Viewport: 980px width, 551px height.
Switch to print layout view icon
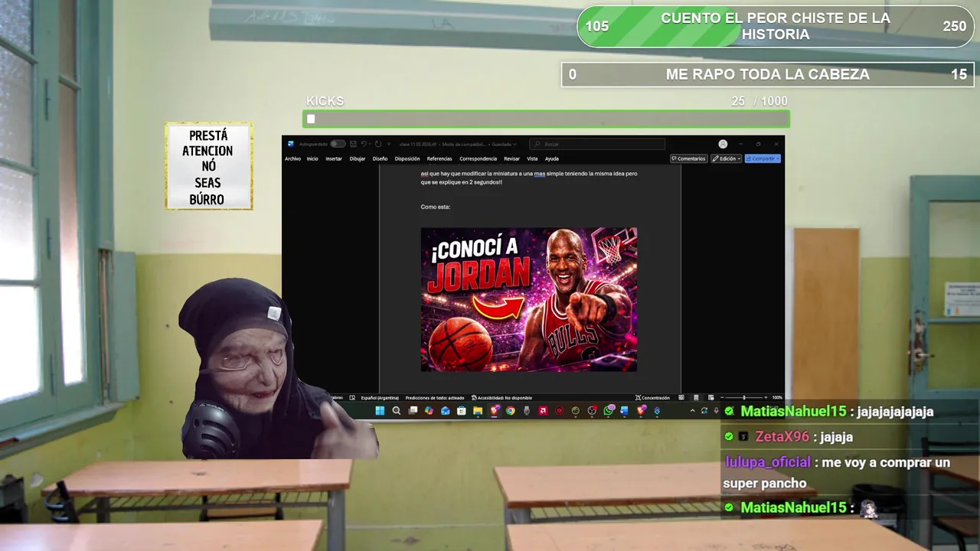[x=696, y=398]
